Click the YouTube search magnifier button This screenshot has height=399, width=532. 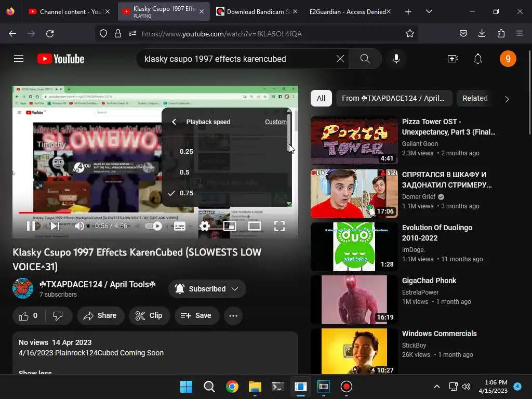pyautogui.click(x=365, y=59)
